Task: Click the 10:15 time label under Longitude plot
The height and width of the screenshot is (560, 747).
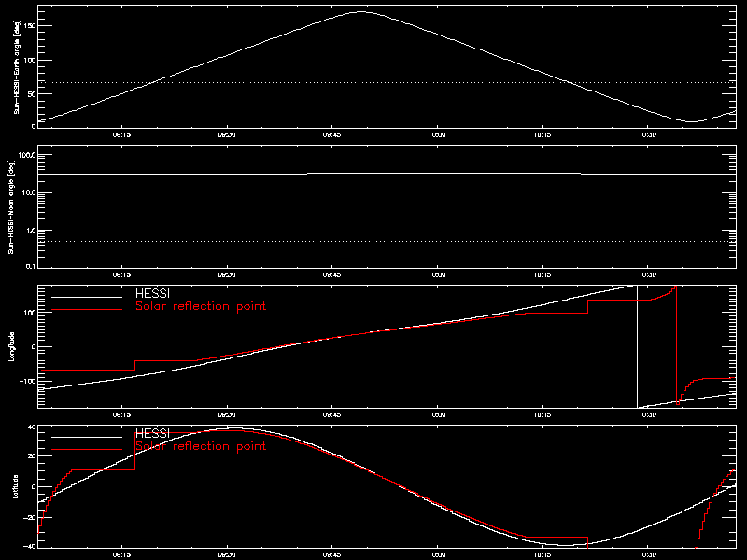Action: pyautogui.click(x=543, y=415)
